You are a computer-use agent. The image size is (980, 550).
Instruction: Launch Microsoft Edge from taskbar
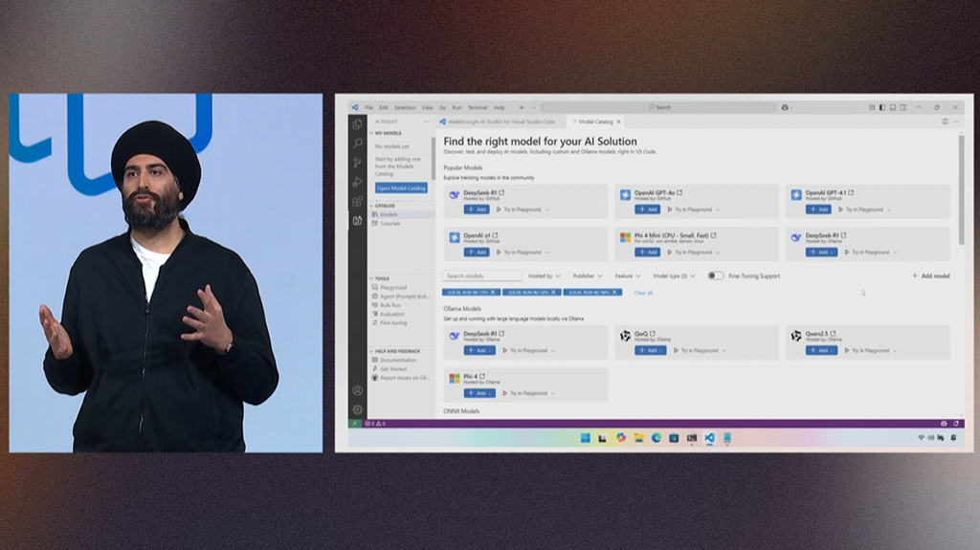tap(657, 438)
